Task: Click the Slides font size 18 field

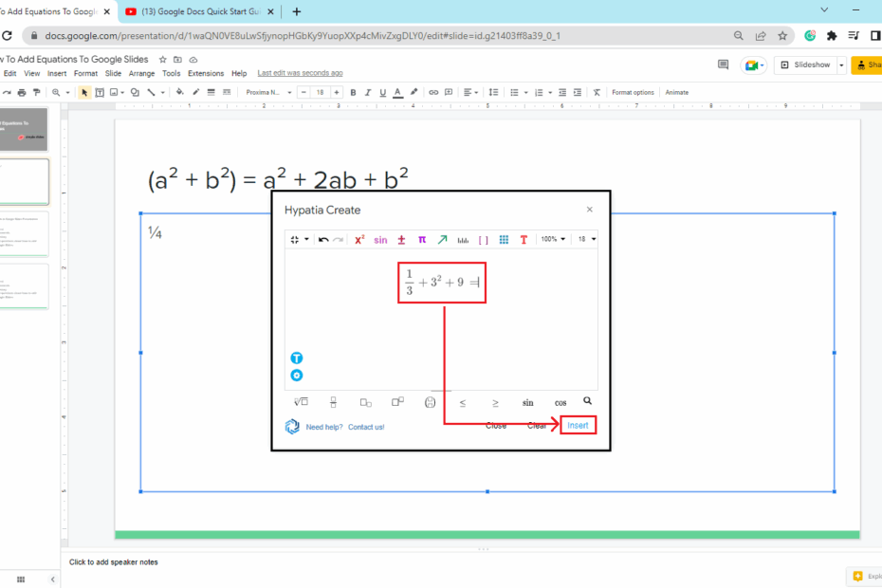Action: tap(320, 92)
